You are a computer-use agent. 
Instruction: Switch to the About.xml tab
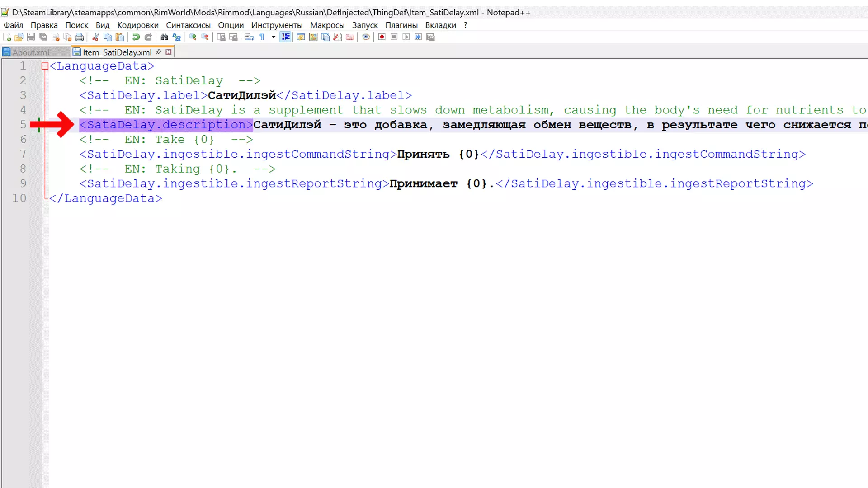click(31, 52)
